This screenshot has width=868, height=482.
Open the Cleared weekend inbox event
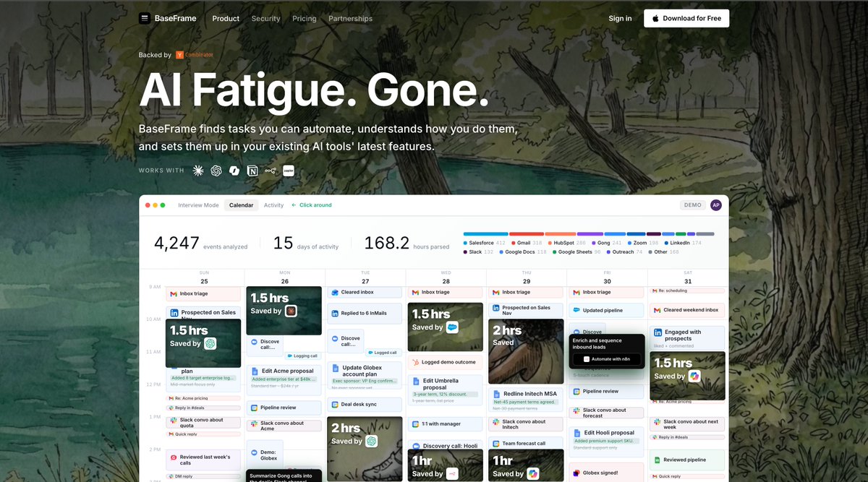687,310
